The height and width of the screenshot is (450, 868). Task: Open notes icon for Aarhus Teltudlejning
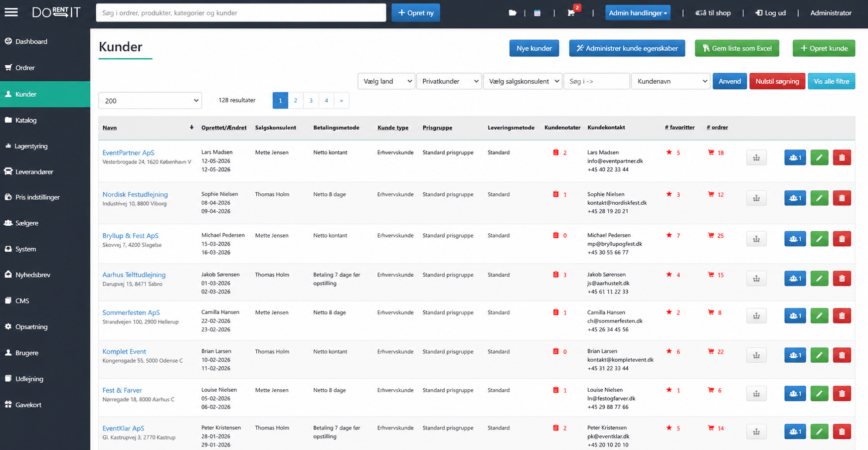(x=556, y=275)
